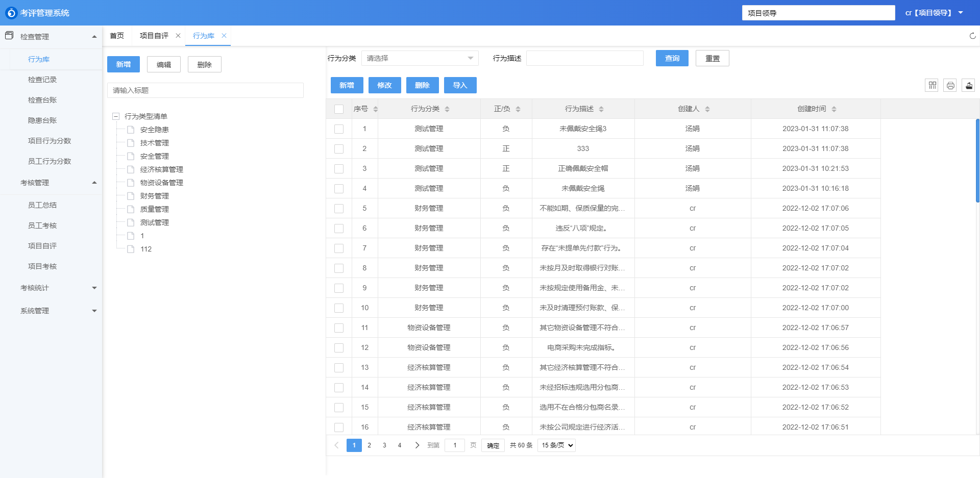This screenshot has width=980, height=478.
Task: Collapse the 考核管理 sidebar section
Action: click(x=94, y=183)
